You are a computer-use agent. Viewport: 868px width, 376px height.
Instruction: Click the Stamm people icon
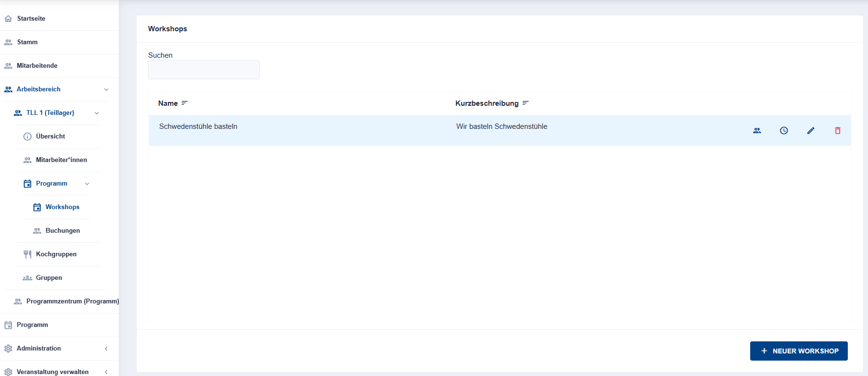coord(8,42)
